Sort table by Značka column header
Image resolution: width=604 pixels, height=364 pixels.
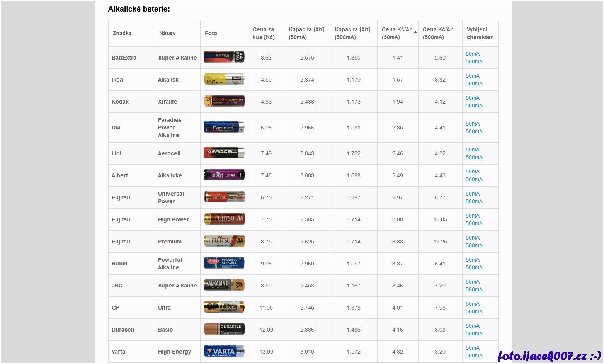tap(122, 33)
